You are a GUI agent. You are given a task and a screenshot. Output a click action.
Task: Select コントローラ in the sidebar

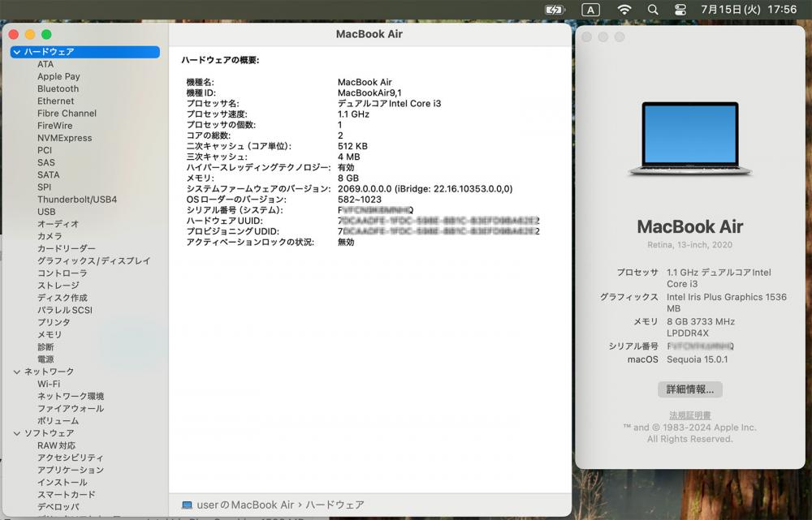click(x=63, y=273)
